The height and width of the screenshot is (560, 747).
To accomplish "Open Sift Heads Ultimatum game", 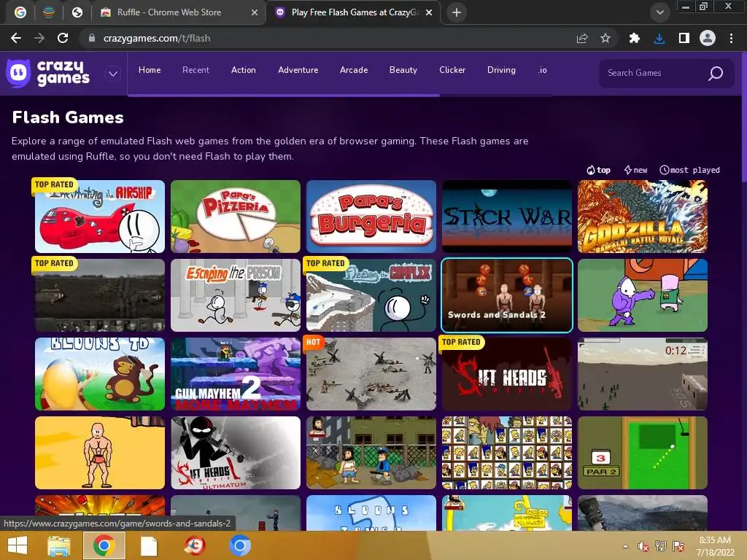I will 236,453.
